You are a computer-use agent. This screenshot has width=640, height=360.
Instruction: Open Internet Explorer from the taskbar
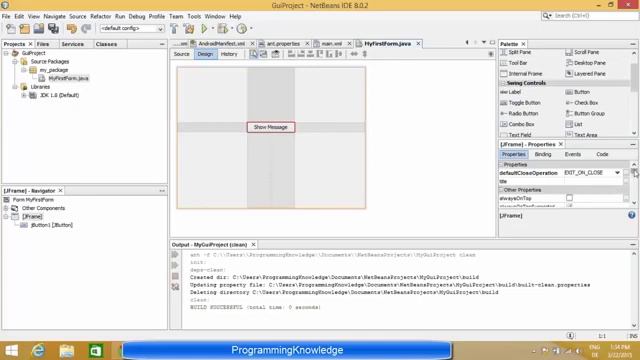(x=38, y=351)
